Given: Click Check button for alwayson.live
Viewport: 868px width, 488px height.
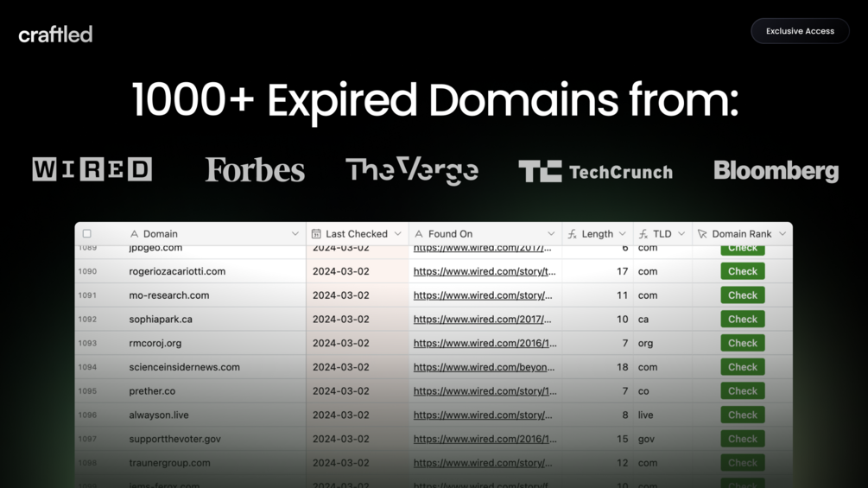Looking at the screenshot, I should click(x=743, y=415).
